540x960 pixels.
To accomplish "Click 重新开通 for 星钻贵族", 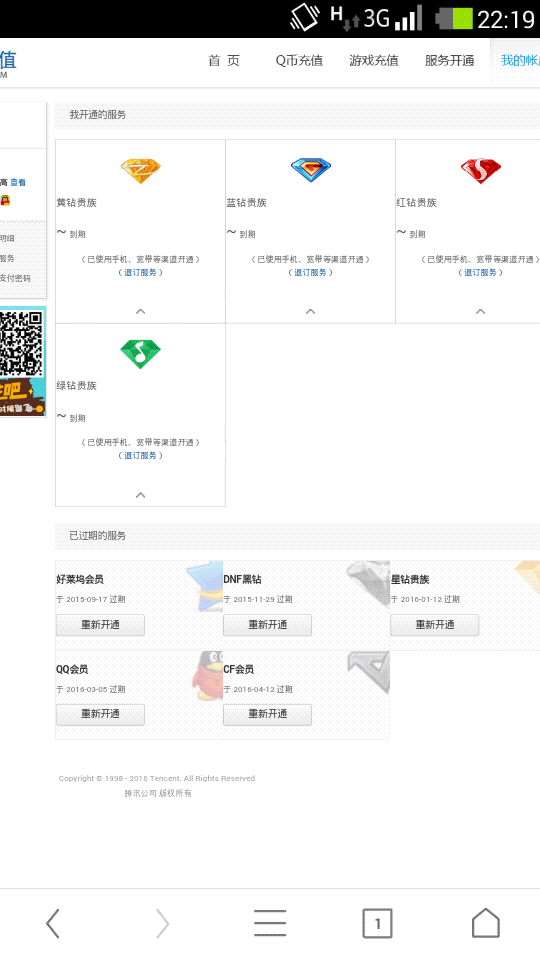I will [435, 625].
